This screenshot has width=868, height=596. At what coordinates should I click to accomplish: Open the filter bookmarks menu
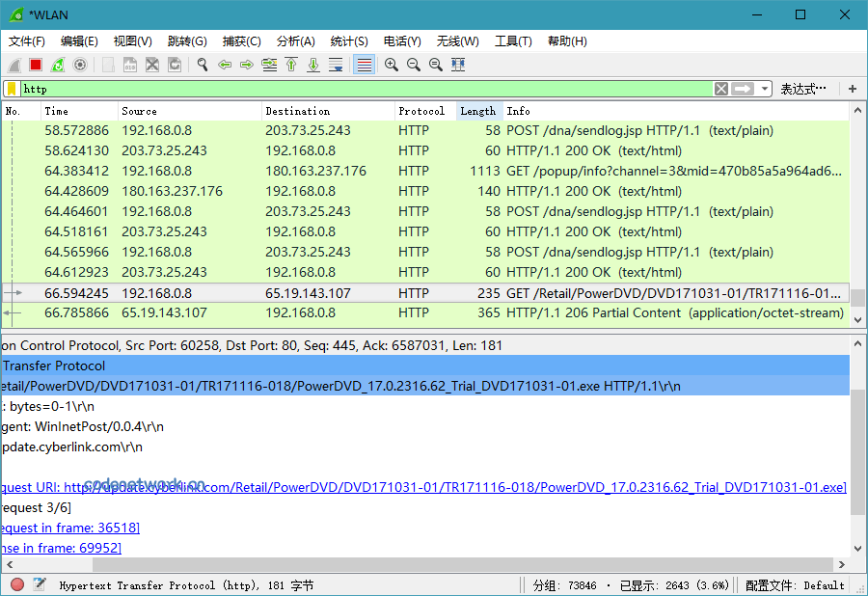click(x=12, y=88)
